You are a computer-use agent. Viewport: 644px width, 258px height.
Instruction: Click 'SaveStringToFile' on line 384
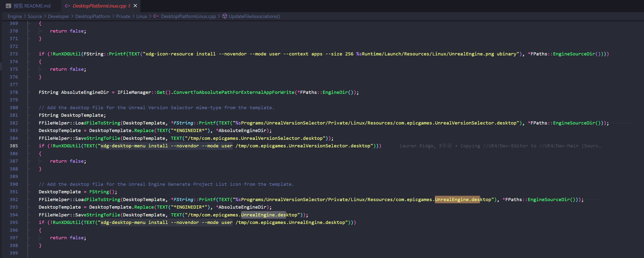(98, 138)
